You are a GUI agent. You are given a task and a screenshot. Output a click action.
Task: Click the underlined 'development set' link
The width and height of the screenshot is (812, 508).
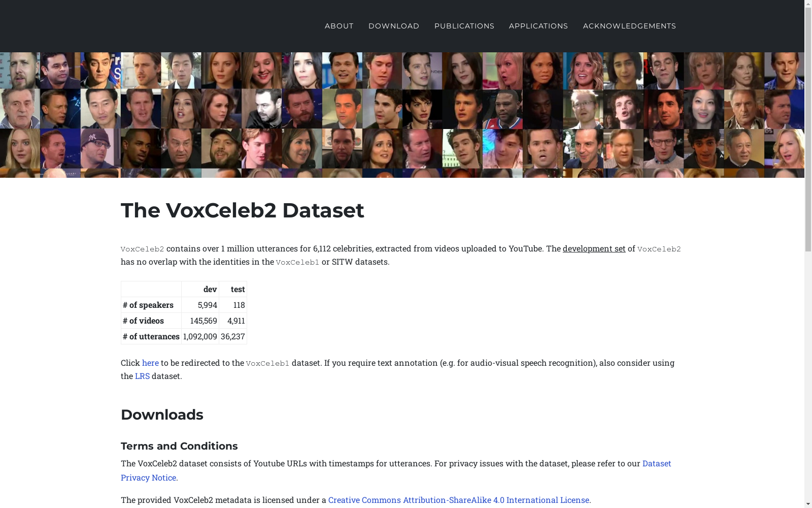coord(594,248)
